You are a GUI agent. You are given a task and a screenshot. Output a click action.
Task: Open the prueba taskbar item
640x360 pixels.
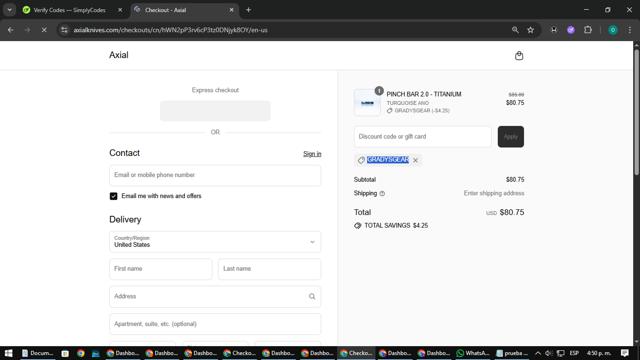tap(511, 353)
